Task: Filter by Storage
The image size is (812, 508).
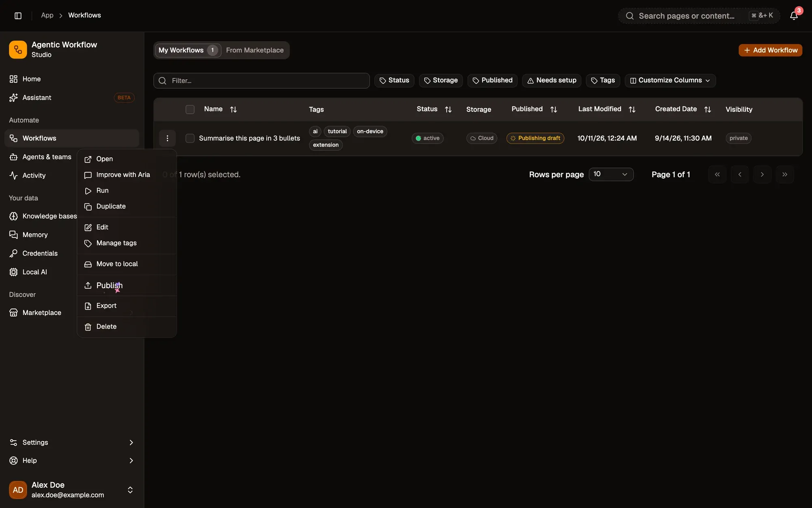Action: [x=441, y=80]
